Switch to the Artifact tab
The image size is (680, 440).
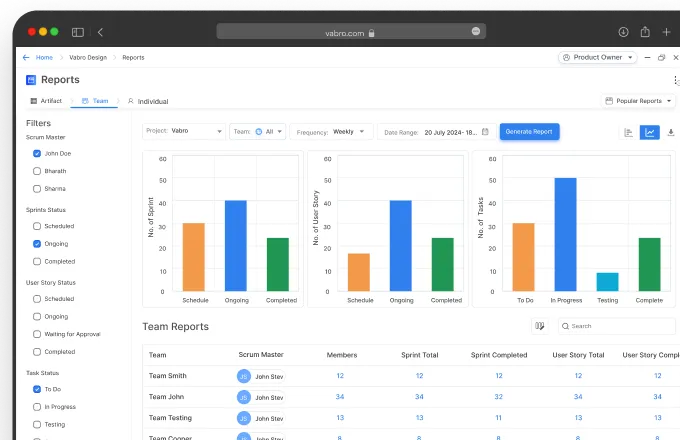tap(46, 101)
